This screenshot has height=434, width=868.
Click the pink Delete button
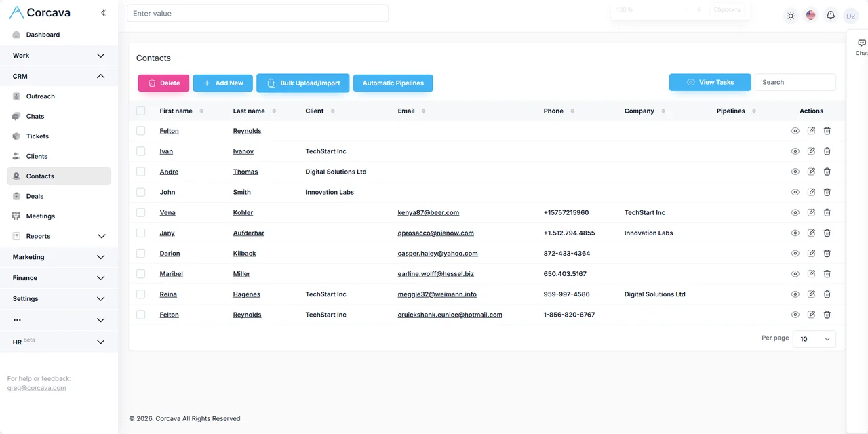[163, 83]
